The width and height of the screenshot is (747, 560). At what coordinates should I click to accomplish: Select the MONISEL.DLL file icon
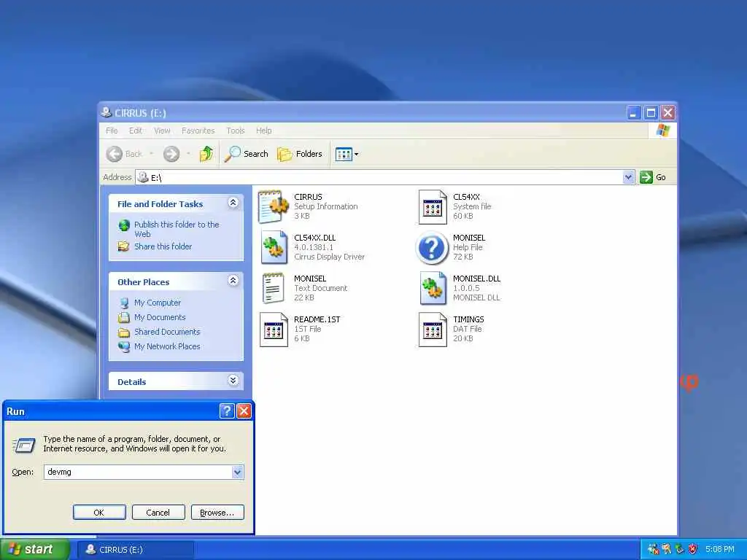click(x=433, y=288)
